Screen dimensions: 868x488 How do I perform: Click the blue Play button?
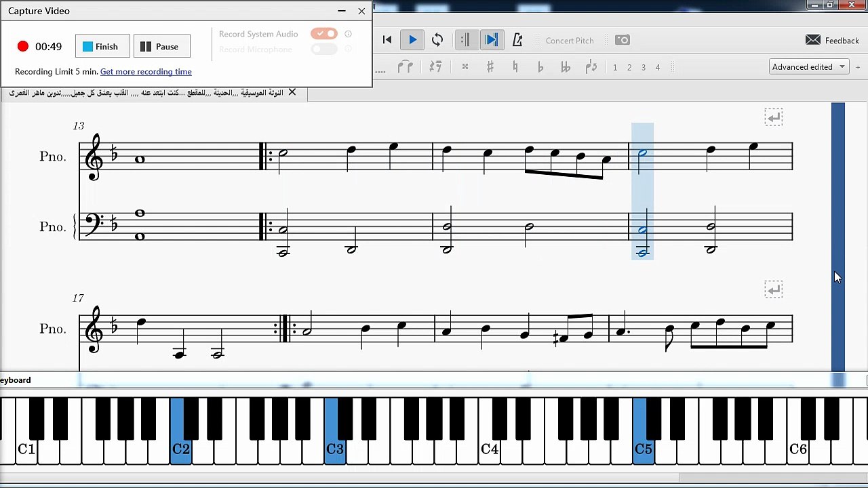[412, 40]
